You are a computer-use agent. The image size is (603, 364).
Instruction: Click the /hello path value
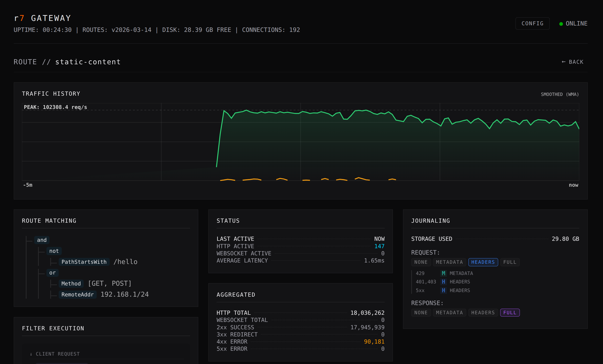125,262
